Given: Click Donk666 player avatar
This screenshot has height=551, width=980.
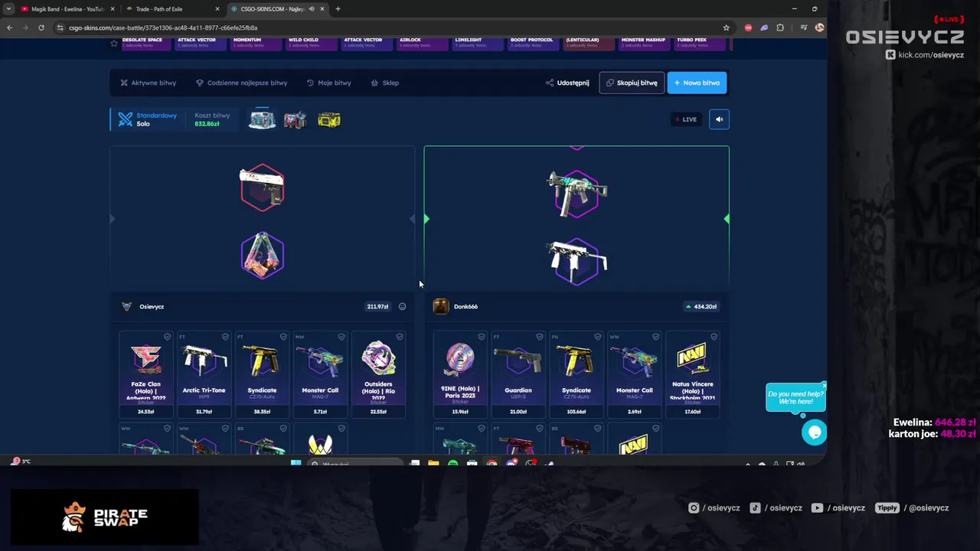Looking at the screenshot, I should 440,307.
